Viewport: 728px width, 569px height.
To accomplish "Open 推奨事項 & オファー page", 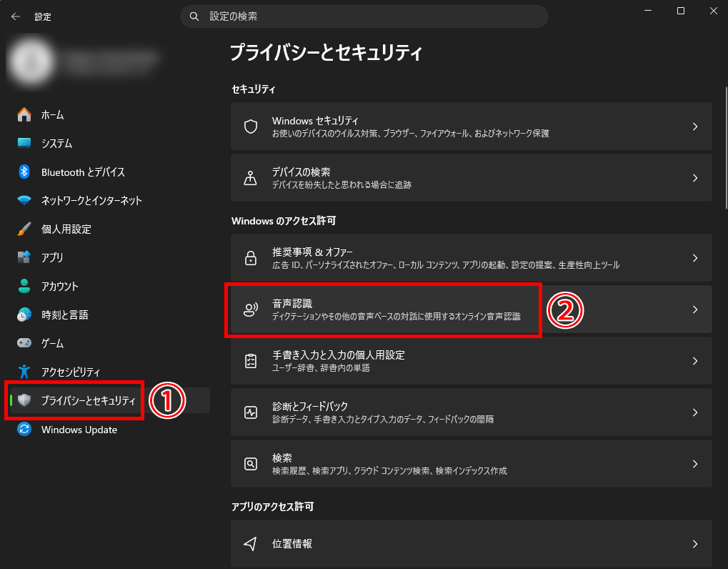I will point(472,258).
